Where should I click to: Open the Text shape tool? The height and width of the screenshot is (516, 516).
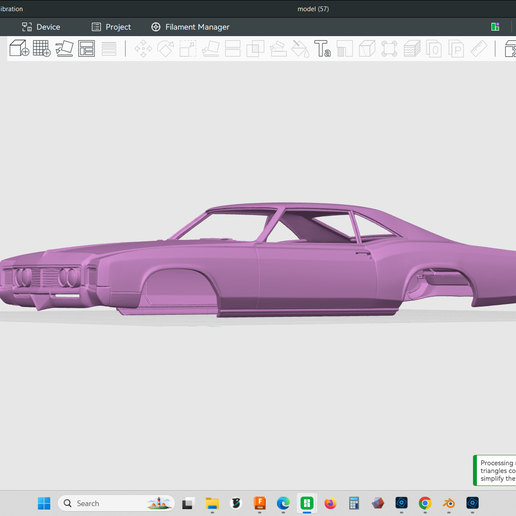tap(322, 49)
